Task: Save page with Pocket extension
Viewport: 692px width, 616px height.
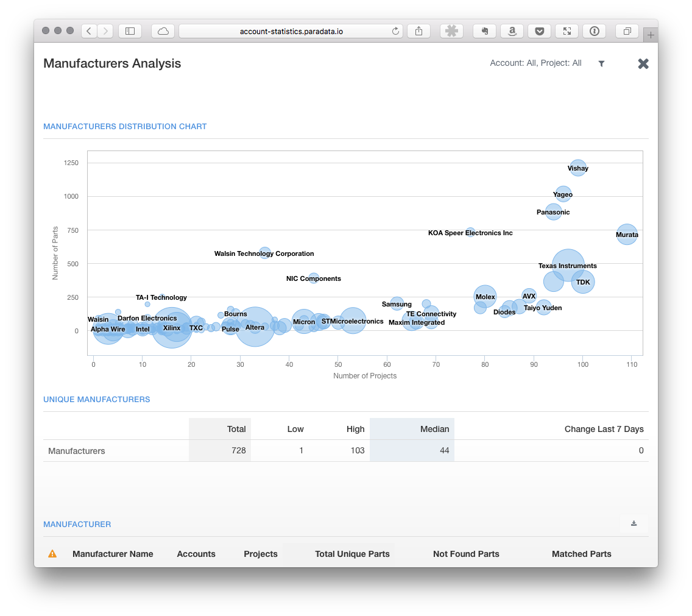Action: point(539,31)
